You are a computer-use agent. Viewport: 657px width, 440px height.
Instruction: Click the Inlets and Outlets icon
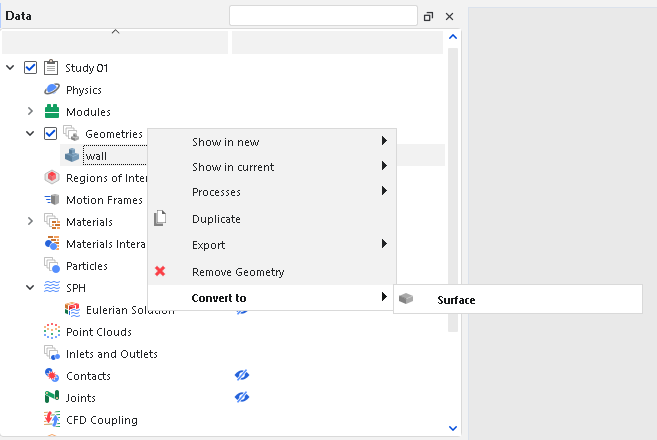52,354
